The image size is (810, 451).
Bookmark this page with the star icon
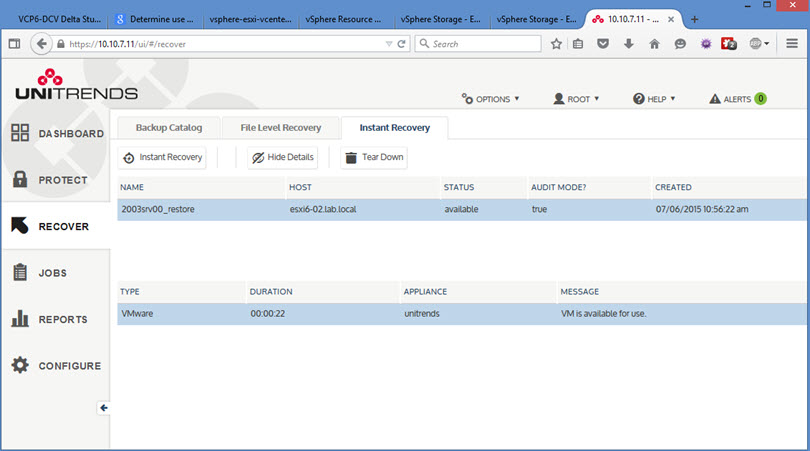[556, 44]
